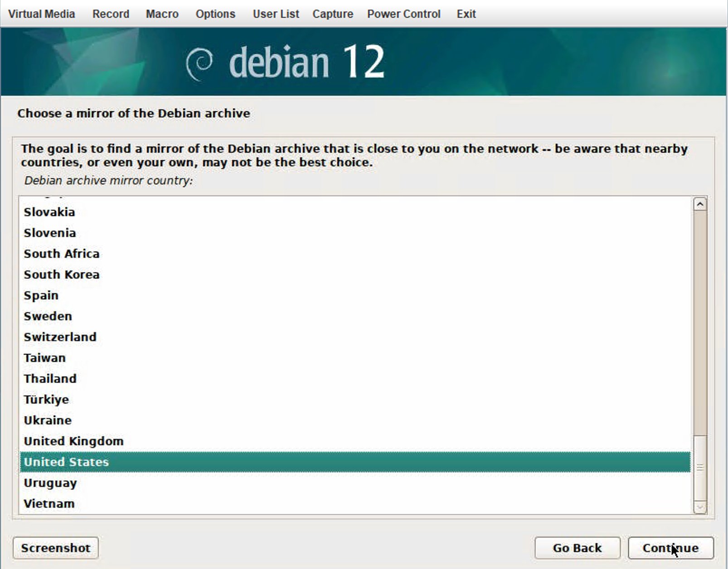The width and height of the screenshot is (728, 569).
Task: Click the Screenshot button
Action: [55, 548]
